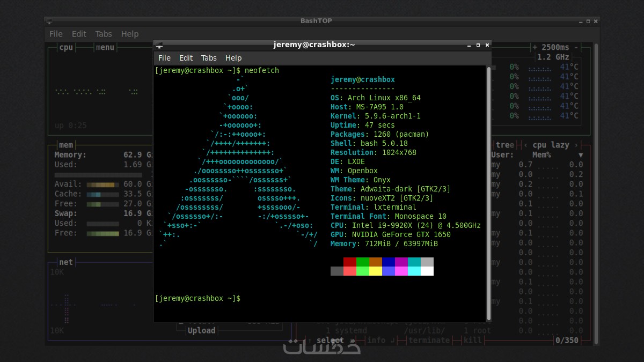Click the 'Host: MS-7A95 1.0' line

[367, 107]
